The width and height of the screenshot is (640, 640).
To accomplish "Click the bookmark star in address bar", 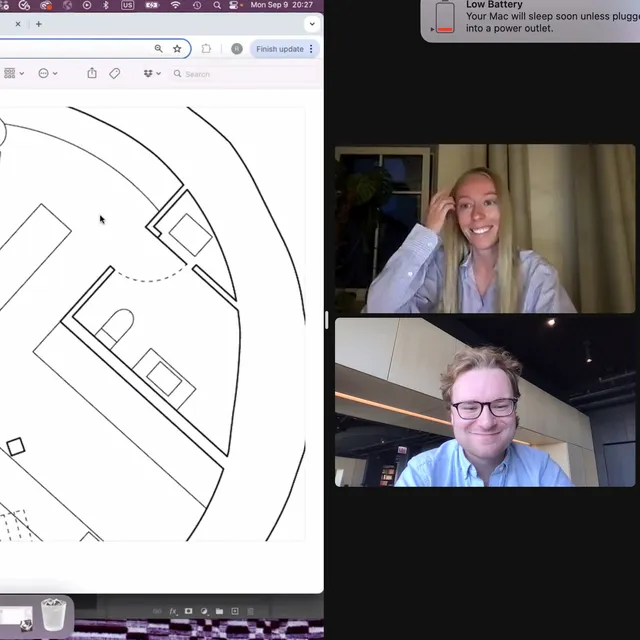I will 177,48.
